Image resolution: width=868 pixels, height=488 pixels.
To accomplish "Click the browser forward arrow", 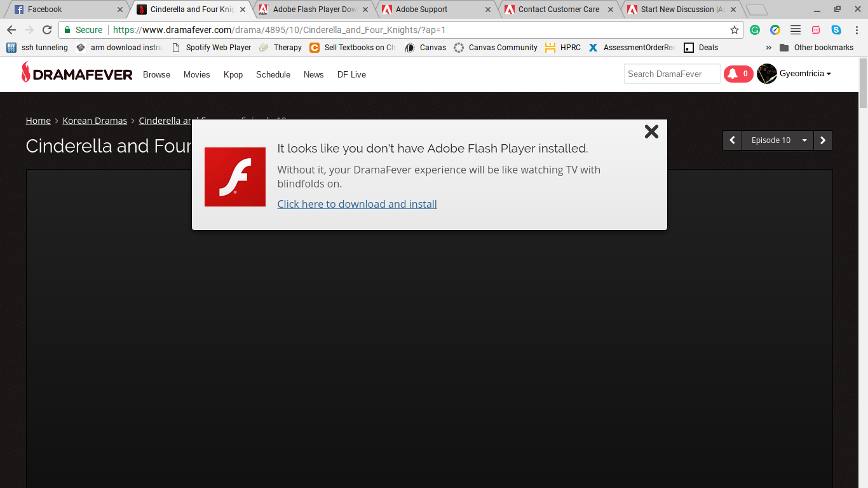I will (x=29, y=30).
